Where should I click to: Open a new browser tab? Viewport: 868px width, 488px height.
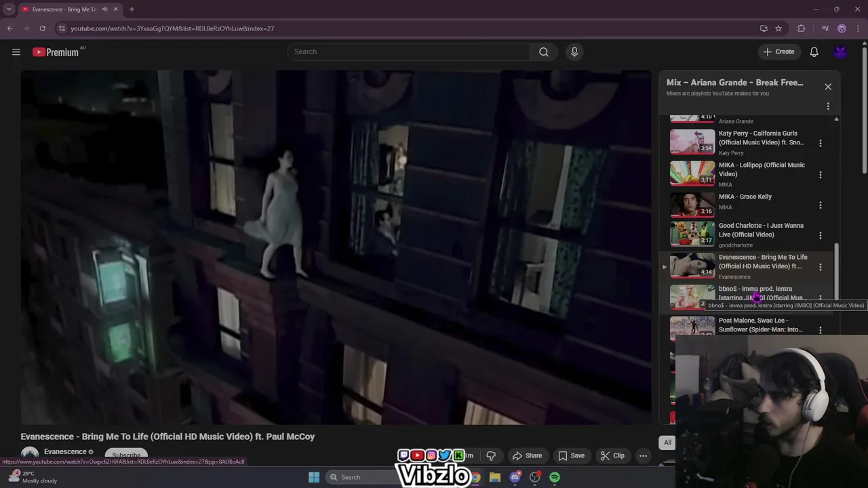[132, 9]
